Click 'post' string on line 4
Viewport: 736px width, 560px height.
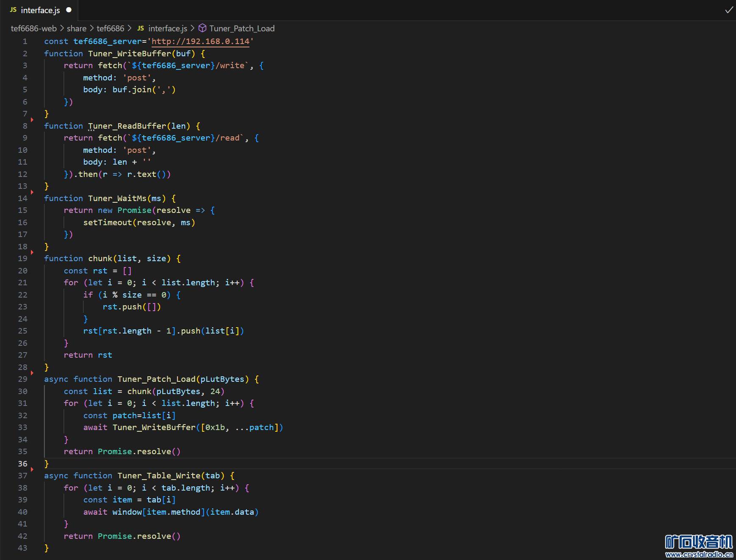(137, 78)
